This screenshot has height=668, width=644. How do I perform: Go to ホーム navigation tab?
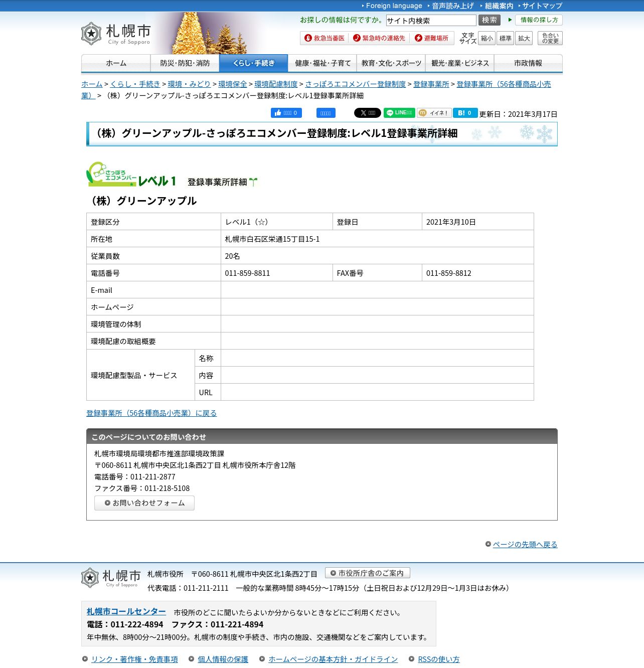click(116, 63)
